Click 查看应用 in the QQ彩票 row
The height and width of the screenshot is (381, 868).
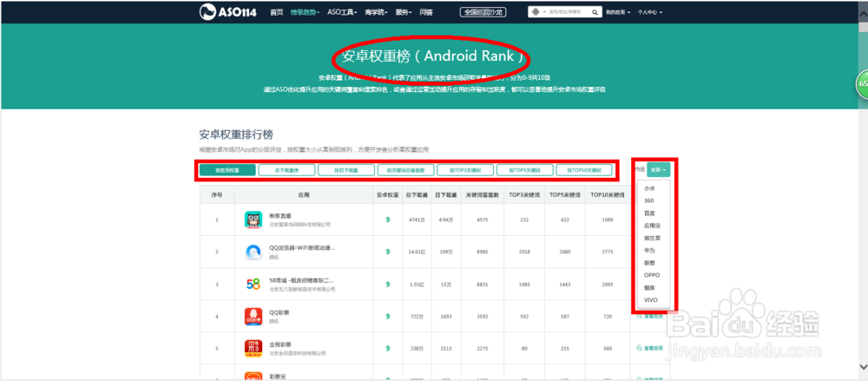coord(650,316)
